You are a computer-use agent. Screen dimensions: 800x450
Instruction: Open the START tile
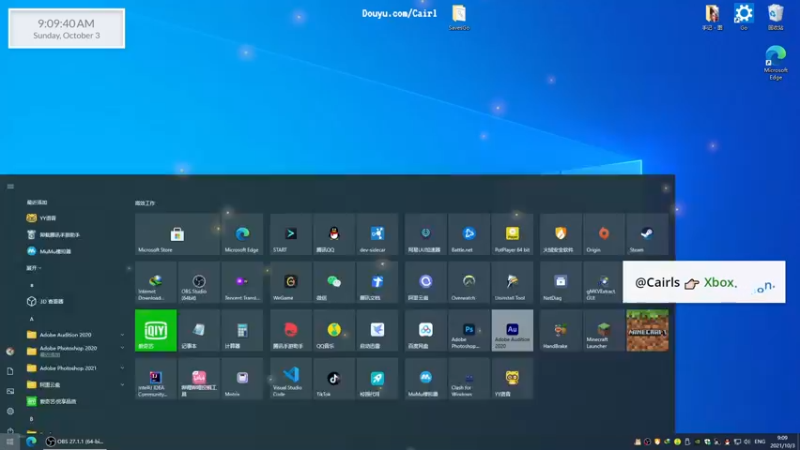tap(290, 234)
